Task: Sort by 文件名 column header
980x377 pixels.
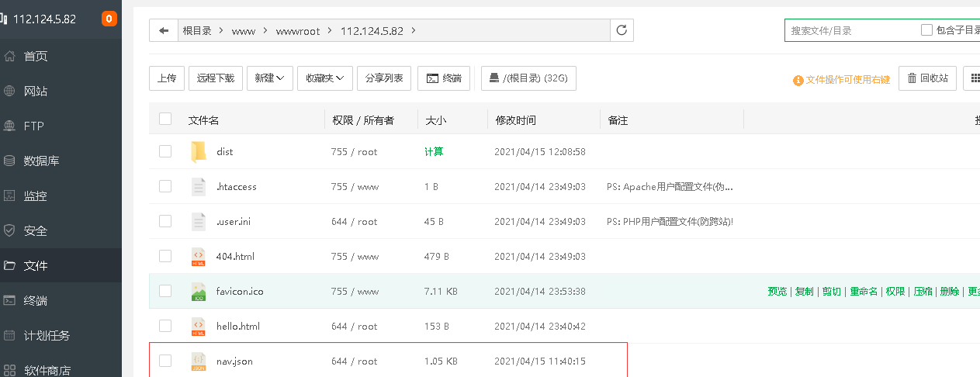Action: [203, 120]
